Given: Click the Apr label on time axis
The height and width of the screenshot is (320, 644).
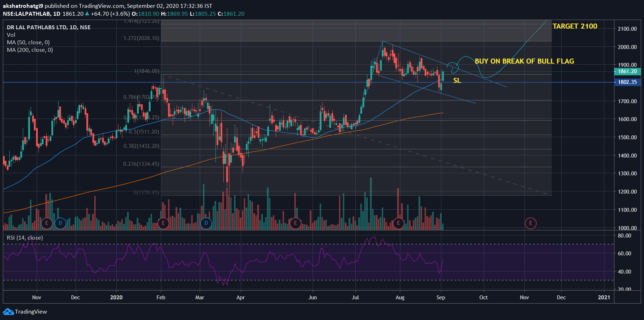Looking at the screenshot, I should (240, 297).
